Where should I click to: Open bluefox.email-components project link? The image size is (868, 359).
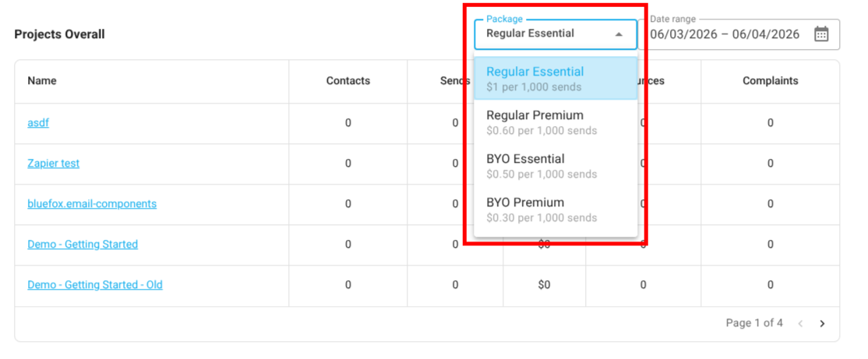pos(92,204)
